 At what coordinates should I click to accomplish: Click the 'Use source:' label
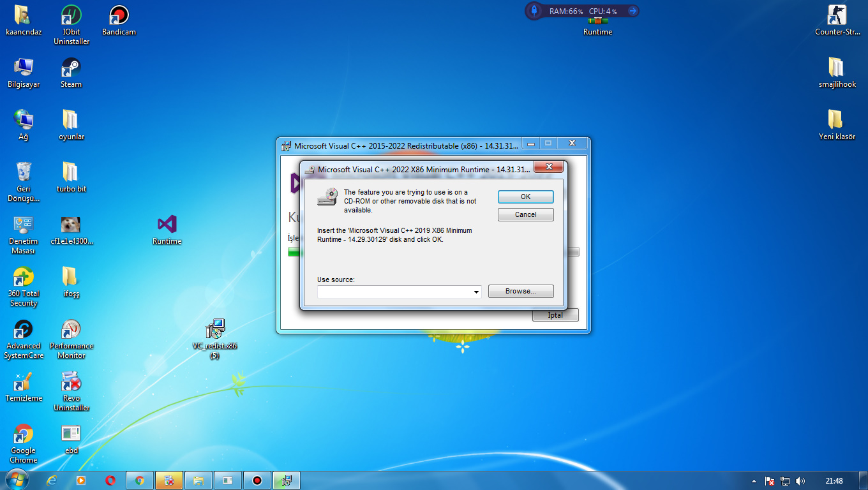336,279
